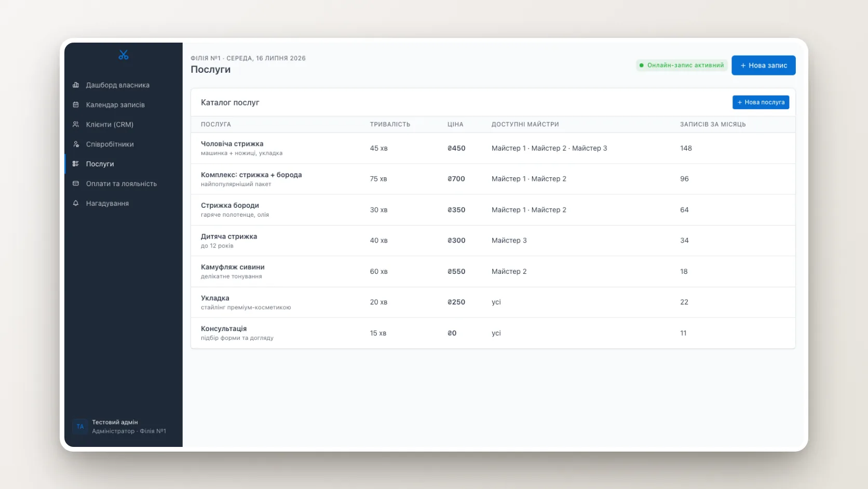
Task: Open the Консультація service row
Action: point(493,333)
